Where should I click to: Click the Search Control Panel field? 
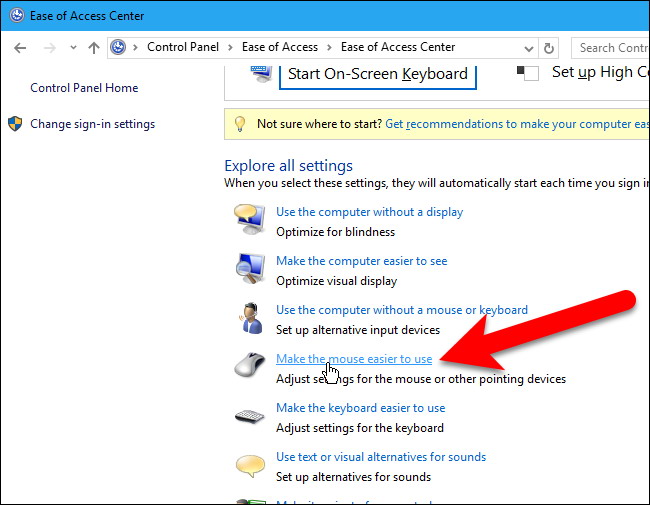(x=610, y=48)
